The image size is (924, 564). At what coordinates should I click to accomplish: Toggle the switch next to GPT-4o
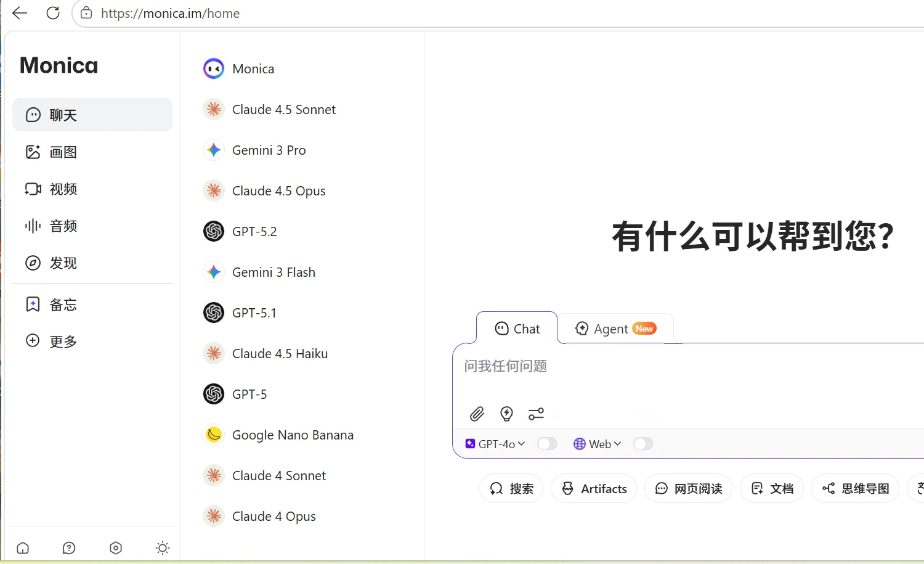point(547,444)
